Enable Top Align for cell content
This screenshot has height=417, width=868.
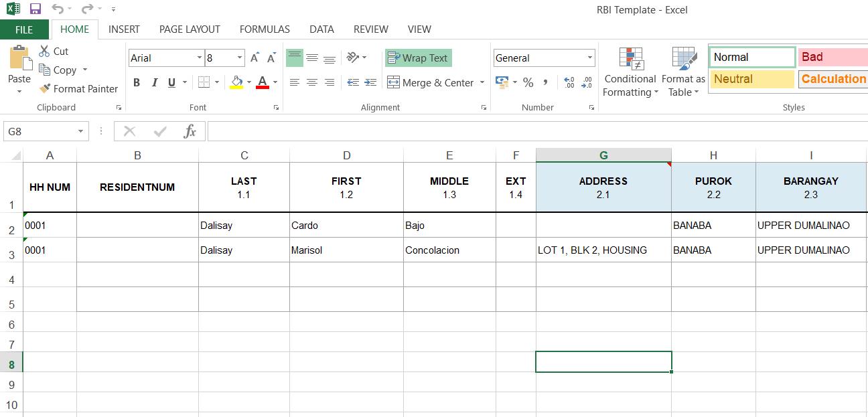295,58
